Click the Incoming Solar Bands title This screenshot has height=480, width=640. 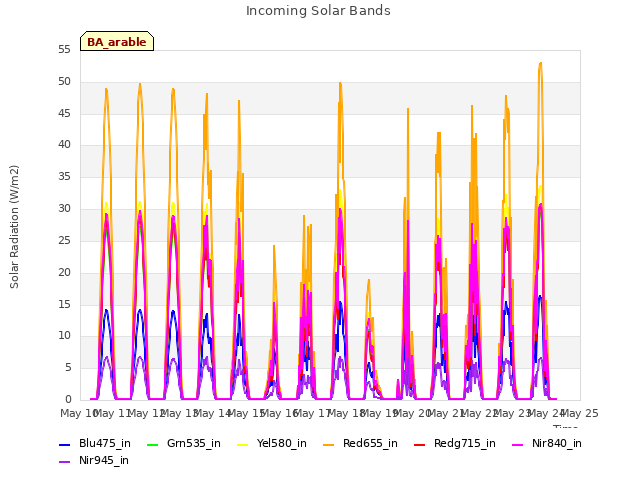318,11
